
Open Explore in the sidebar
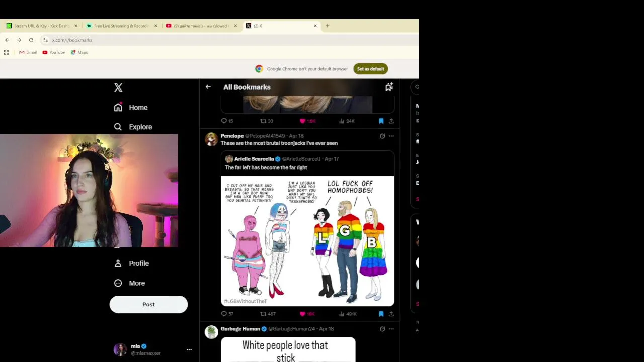133,127
